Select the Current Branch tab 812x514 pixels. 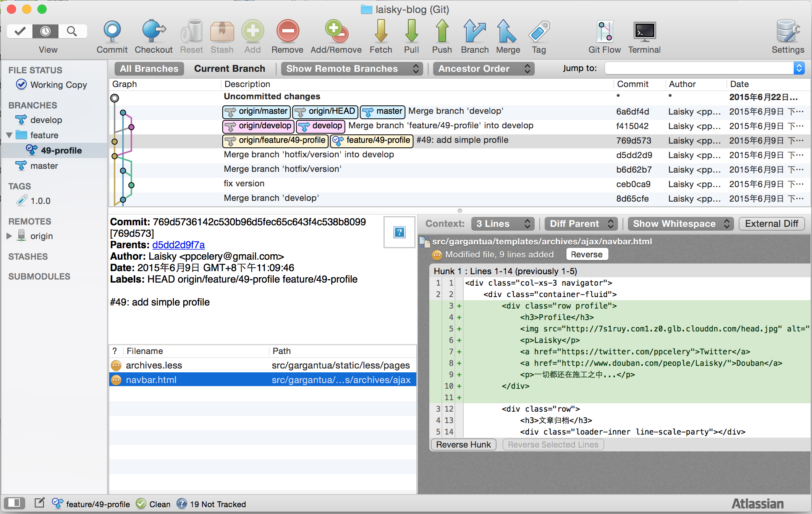point(230,69)
